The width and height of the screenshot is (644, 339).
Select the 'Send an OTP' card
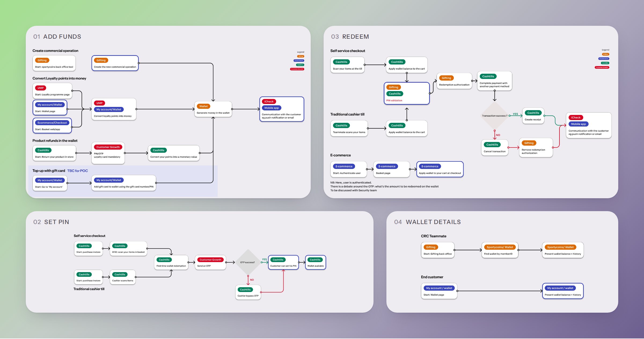[210, 262]
